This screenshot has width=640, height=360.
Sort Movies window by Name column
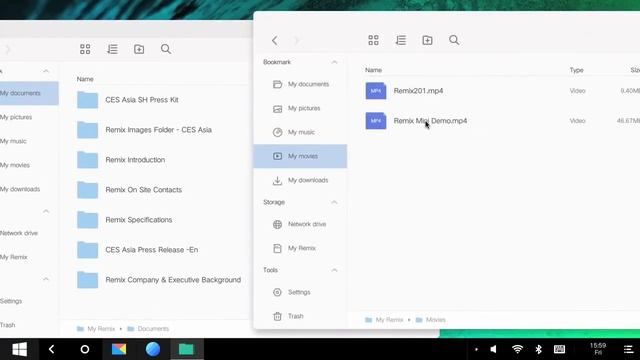point(373,70)
